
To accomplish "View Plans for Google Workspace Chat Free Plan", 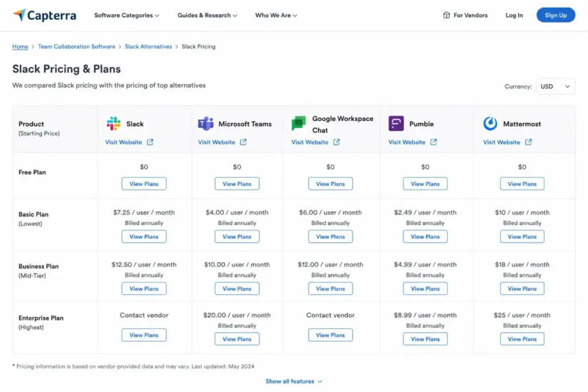I will [330, 184].
